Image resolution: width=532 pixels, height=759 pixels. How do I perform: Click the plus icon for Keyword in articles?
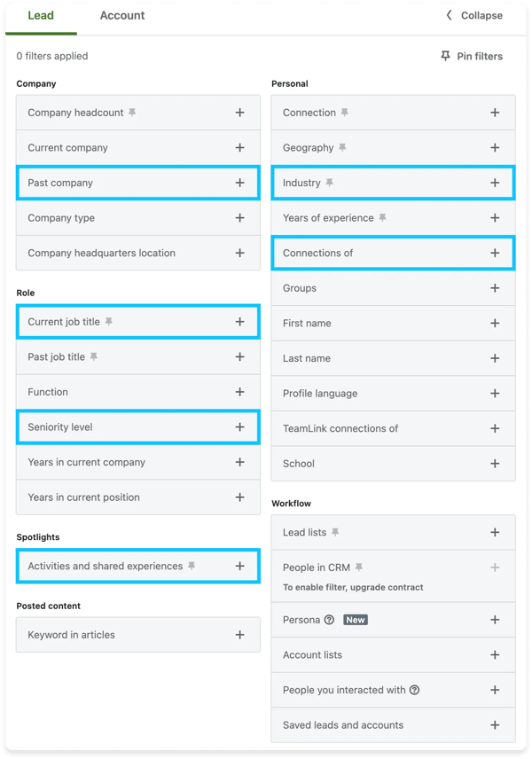[x=239, y=635]
